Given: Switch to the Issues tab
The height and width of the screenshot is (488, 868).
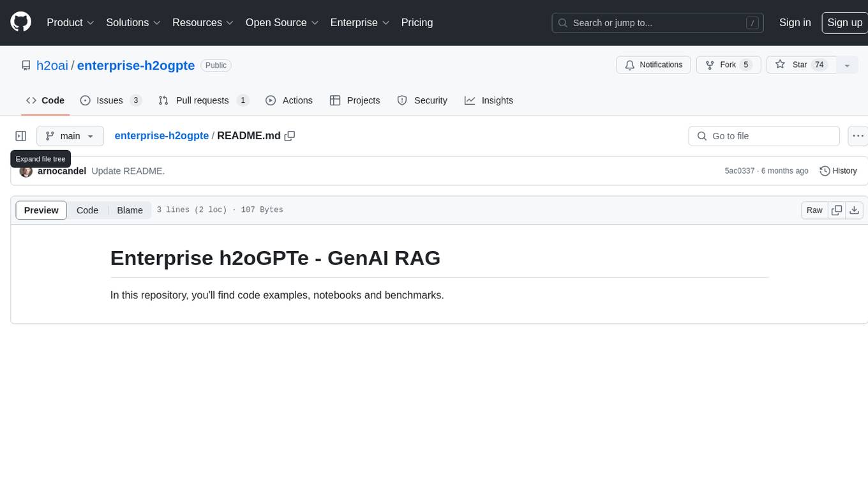Looking at the screenshot, I should click(x=110, y=100).
